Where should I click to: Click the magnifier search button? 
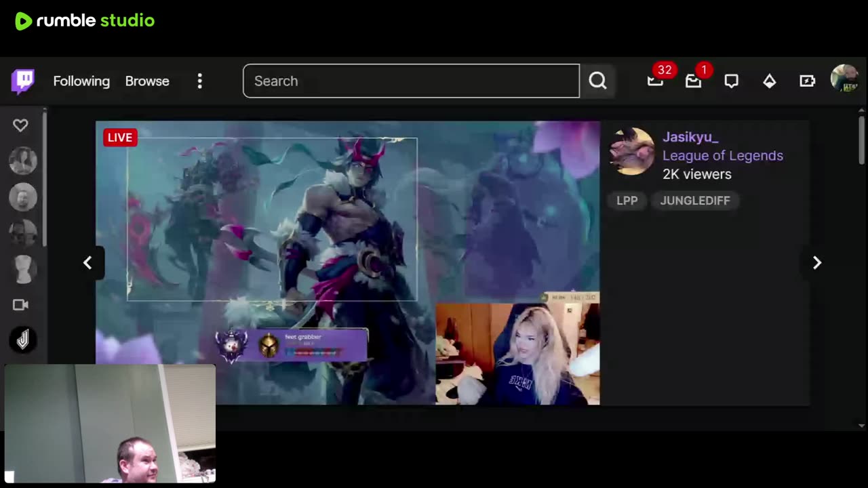[x=597, y=81]
